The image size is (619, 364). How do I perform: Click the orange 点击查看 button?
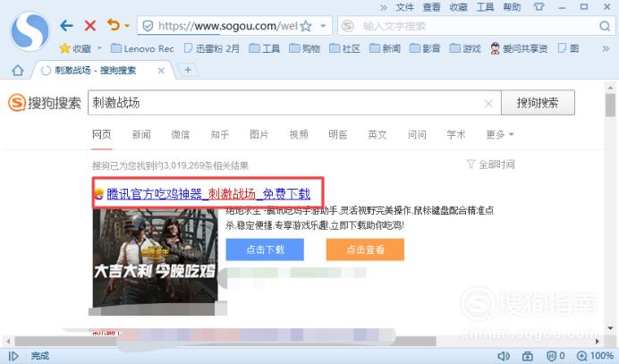365,250
